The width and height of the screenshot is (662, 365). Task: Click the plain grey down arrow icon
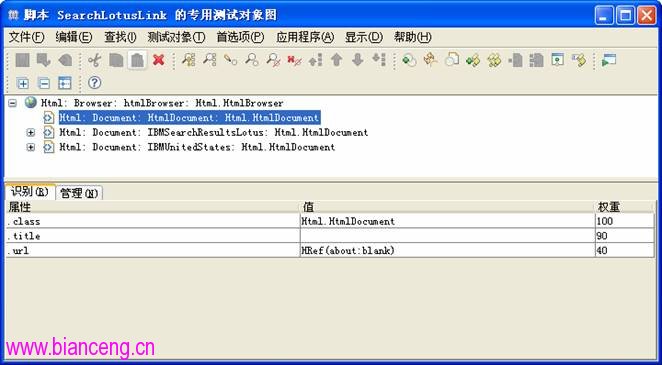[x=358, y=60]
